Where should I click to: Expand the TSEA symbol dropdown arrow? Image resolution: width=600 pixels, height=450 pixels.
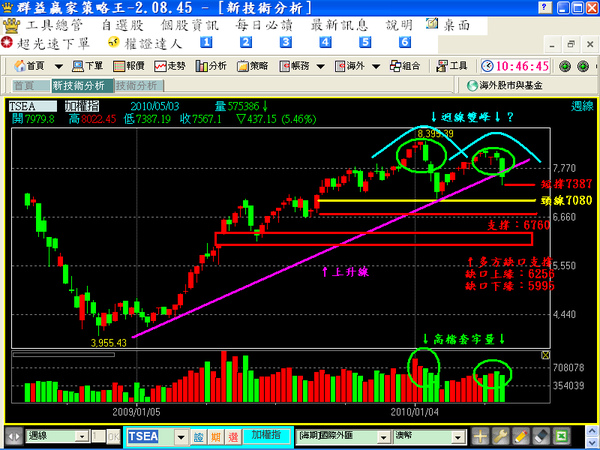coord(181,437)
